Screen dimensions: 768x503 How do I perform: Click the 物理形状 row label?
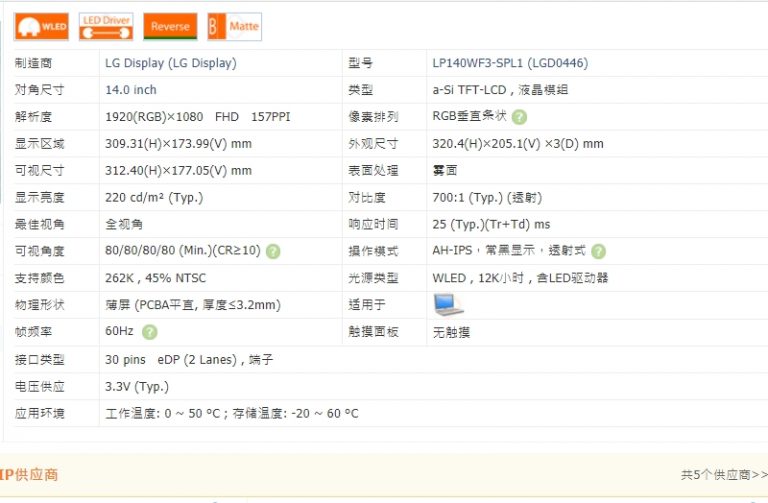40,305
